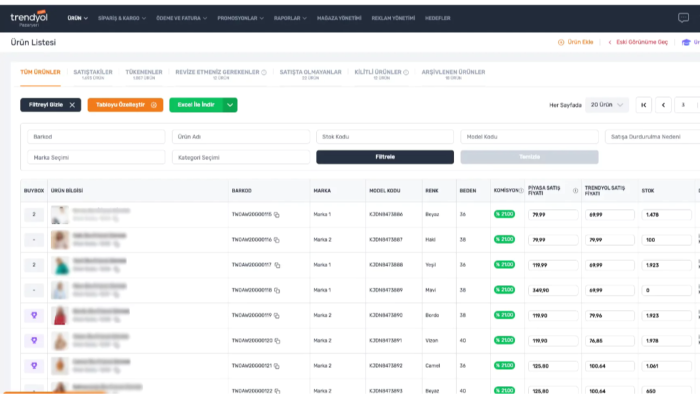700x394 pixels.
Task: Focus the Stok Kodu filter field
Action: (385, 137)
